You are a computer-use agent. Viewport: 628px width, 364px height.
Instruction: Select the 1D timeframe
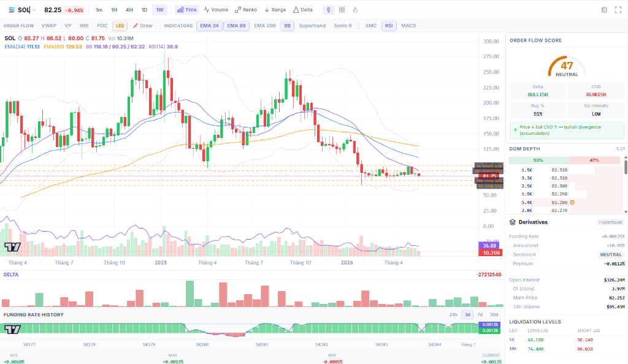click(x=145, y=10)
